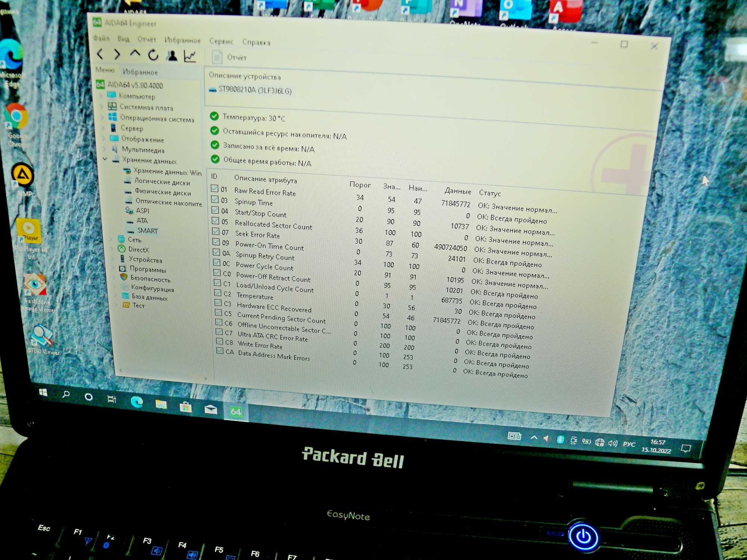Screen dimensions: 747x560
Task: Select the Тест tree item
Action: click(x=134, y=305)
